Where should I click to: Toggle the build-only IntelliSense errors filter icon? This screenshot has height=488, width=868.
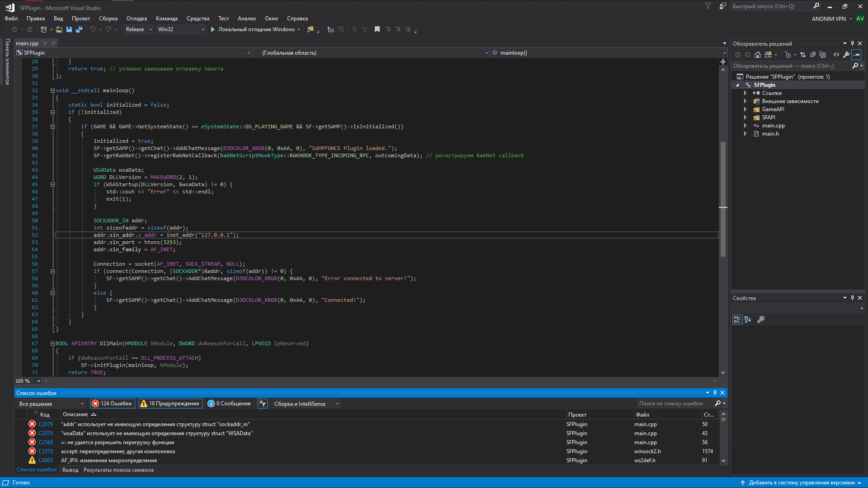[x=262, y=404]
